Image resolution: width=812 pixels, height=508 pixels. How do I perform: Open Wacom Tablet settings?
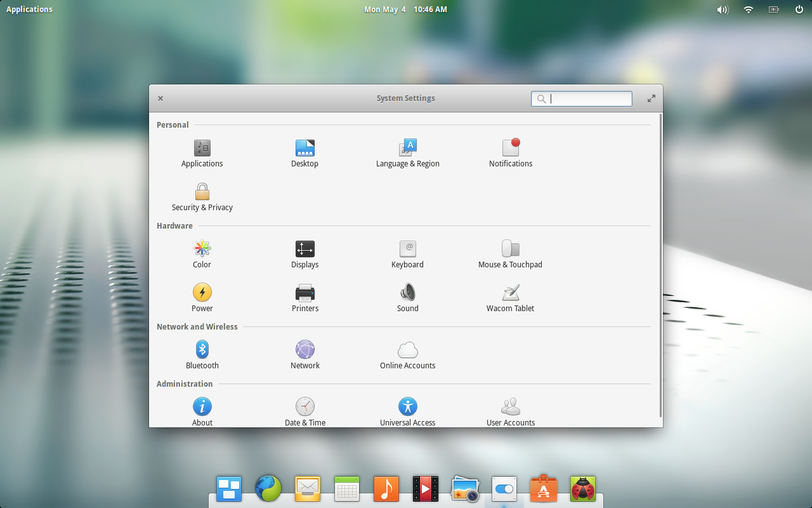(x=510, y=297)
